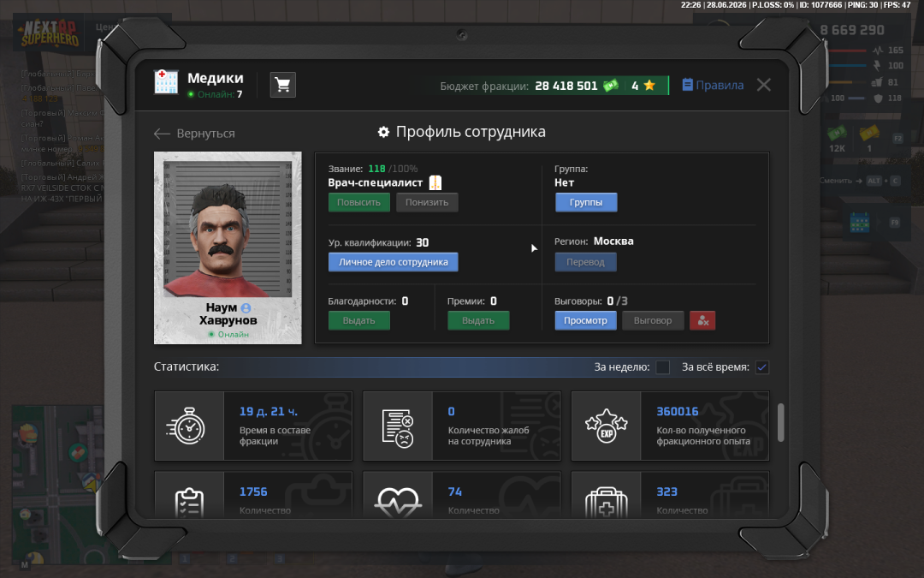Click Выдать under Премии

pyautogui.click(x=478, y=320)
